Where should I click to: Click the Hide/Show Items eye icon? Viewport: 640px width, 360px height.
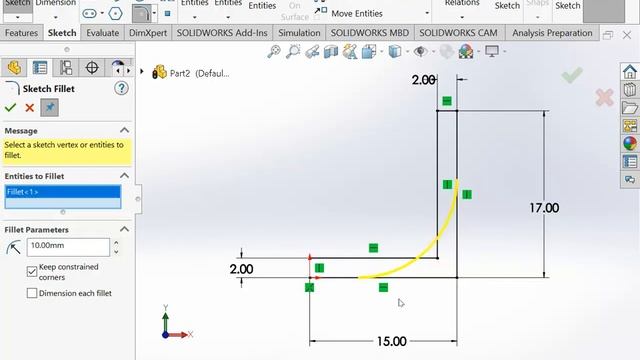pos(420,52)
